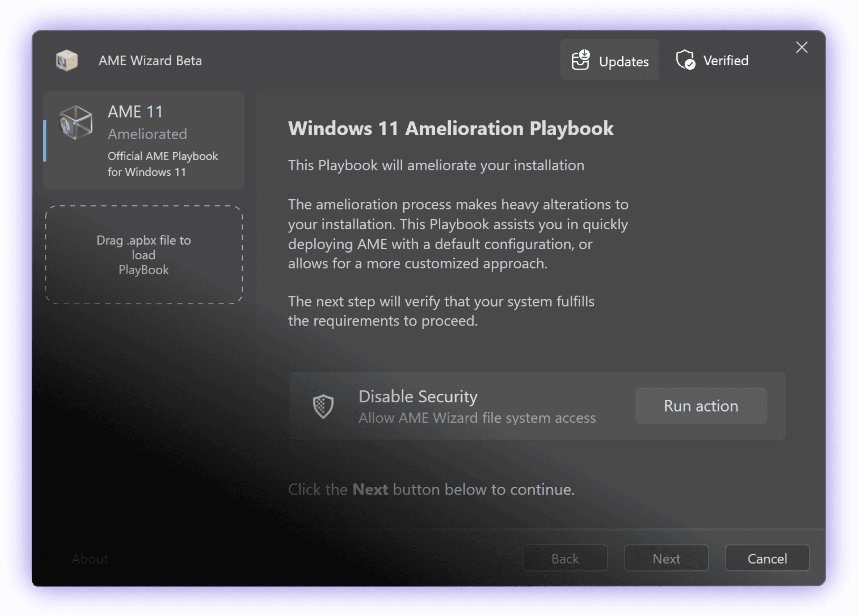858x616 pixels.
Task: Click 'This Playbook will ameliorate your installation' text
Action: 436,165
